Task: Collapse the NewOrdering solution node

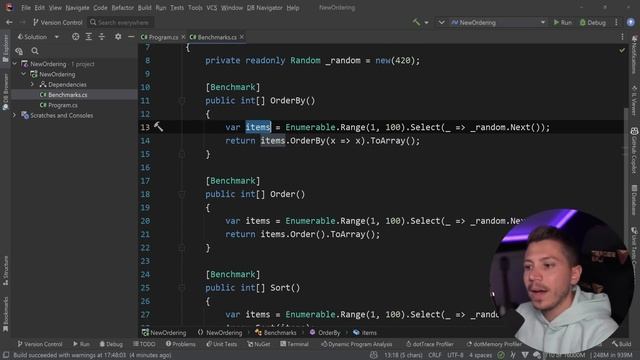Action: (x=15, y=64)
